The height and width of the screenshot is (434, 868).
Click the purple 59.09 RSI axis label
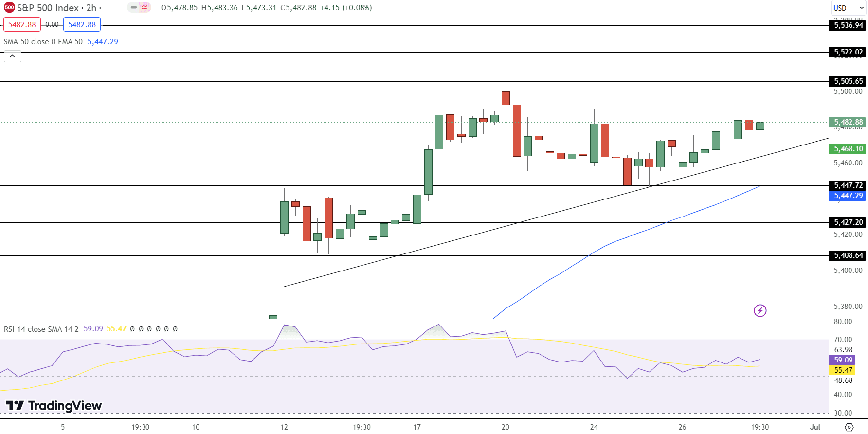[x=842, y=360]
